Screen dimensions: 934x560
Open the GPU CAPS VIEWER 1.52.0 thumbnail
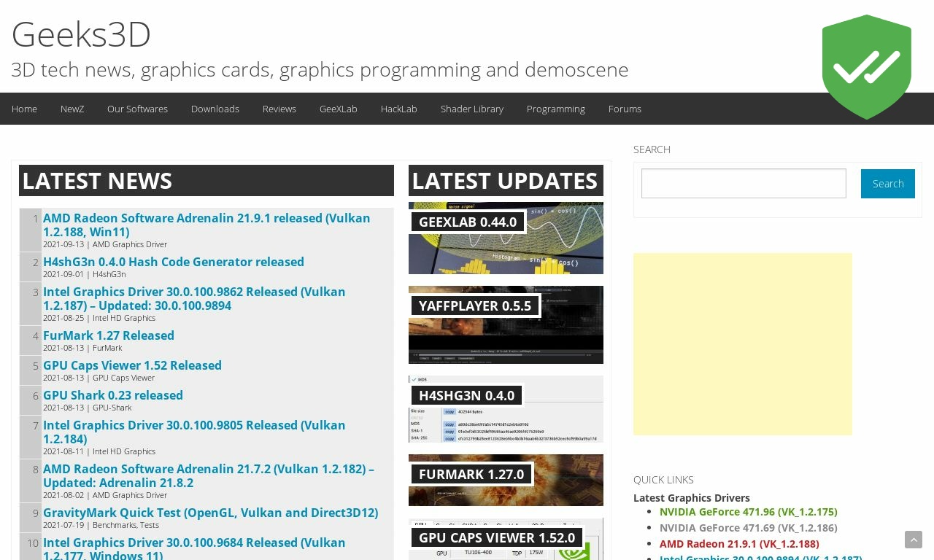[x=506, y=539]
